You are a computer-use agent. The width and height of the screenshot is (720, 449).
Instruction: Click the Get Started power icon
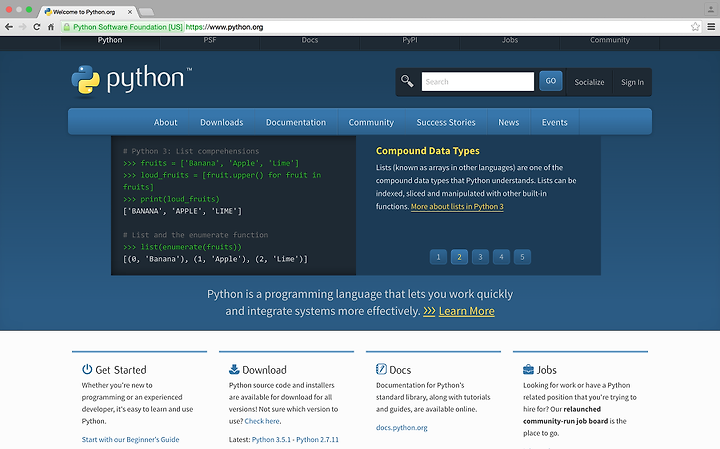tap(87, 369)
